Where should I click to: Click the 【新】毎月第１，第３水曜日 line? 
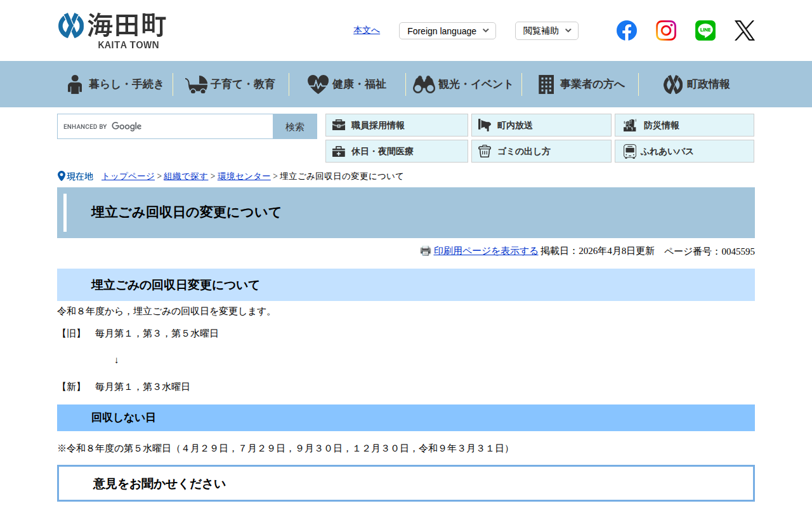point(124,387)
